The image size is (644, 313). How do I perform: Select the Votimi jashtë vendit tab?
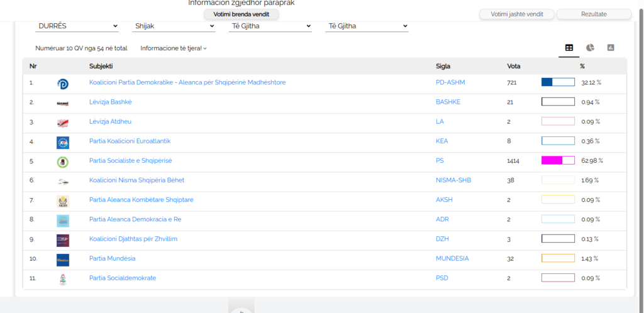[516, 14]
